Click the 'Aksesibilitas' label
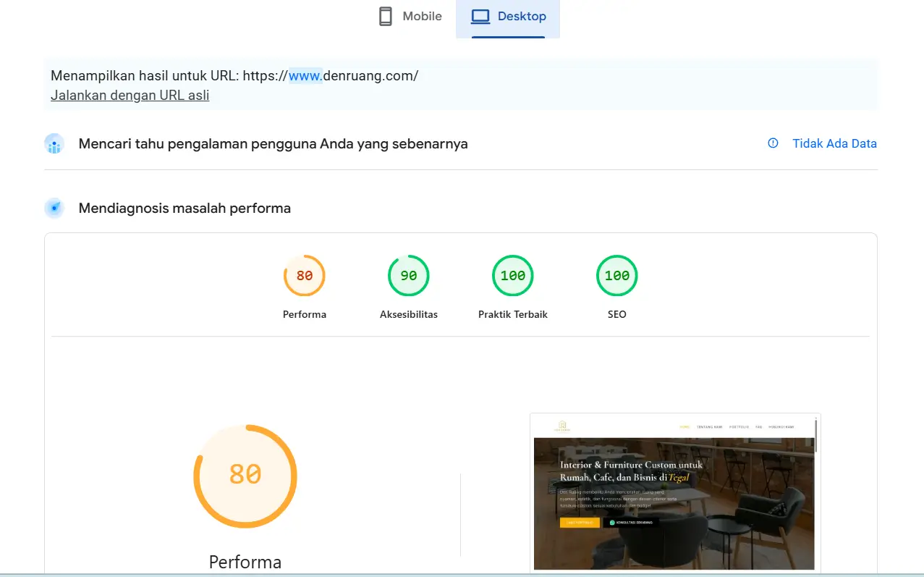 [x=409, y=314]
